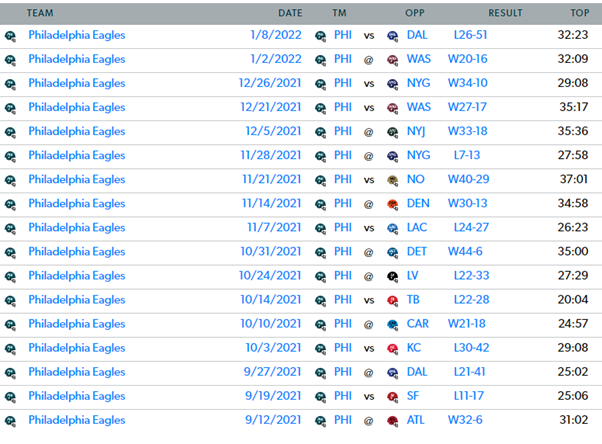The width and height of the screenshot is (602, 444).
Task: Click the Raiders helmet icon next to LV
Action: [392, 277]
